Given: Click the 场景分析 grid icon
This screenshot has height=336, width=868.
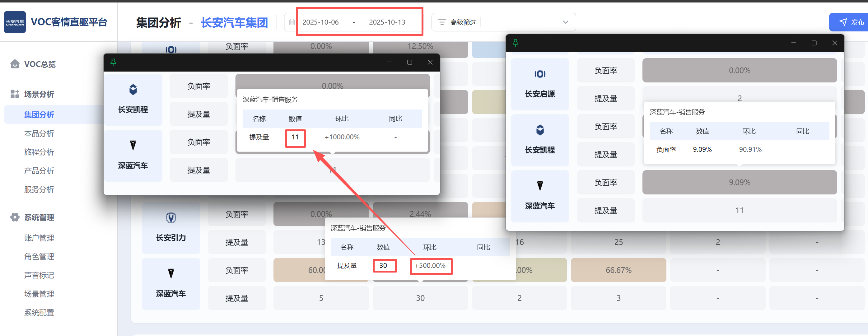Looking at the screenshot, I should click(x=15, y=94).
